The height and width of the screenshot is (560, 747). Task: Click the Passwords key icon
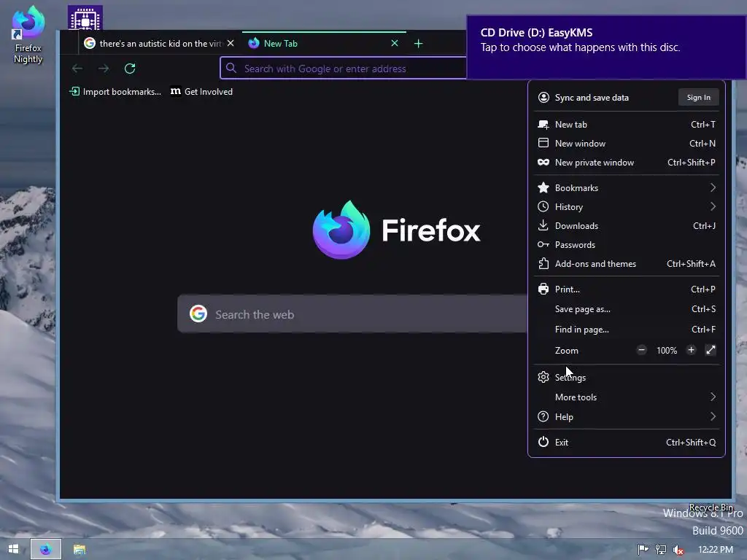pyautogui.click(x=543, y=245)
